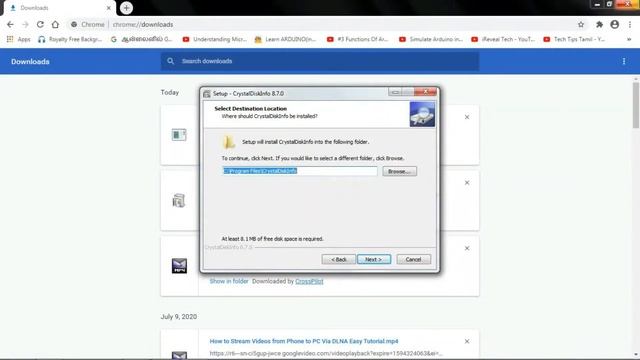Viewport: 640px width, 360px height.
Task: Click the 'July 9, 2020' date label
Action: (x=179, y=317)
